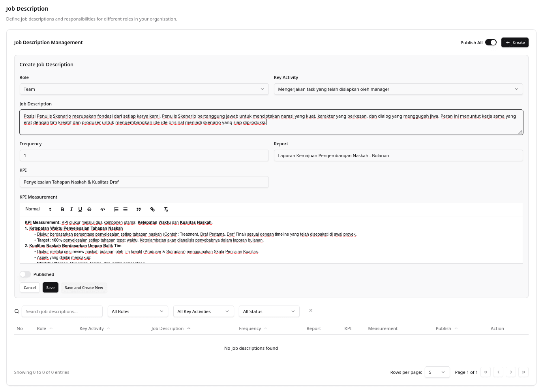
Task: Sort table by Key Activity column
Action: pos(95,328)
